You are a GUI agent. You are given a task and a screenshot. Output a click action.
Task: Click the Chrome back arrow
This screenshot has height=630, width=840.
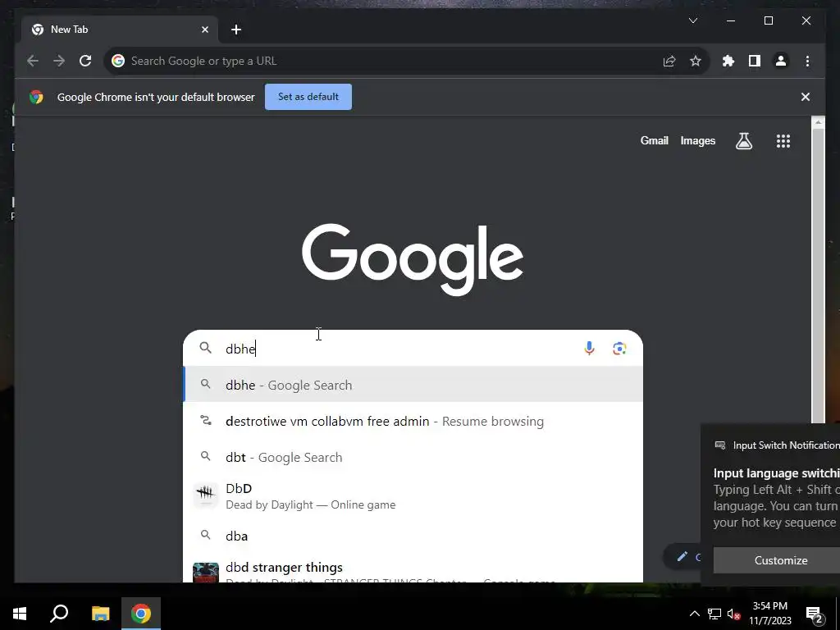(x=33, y=61)
